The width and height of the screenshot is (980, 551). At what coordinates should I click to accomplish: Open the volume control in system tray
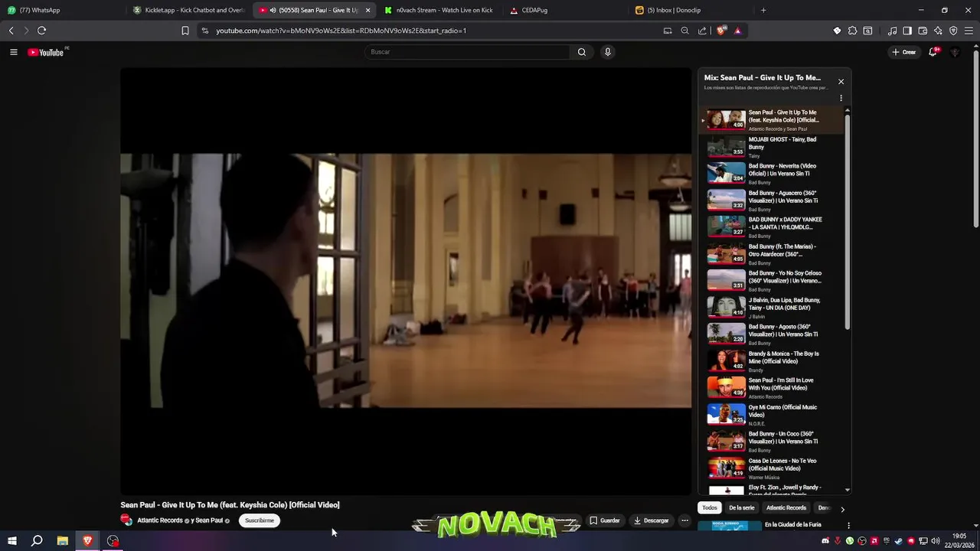[936, 541]
